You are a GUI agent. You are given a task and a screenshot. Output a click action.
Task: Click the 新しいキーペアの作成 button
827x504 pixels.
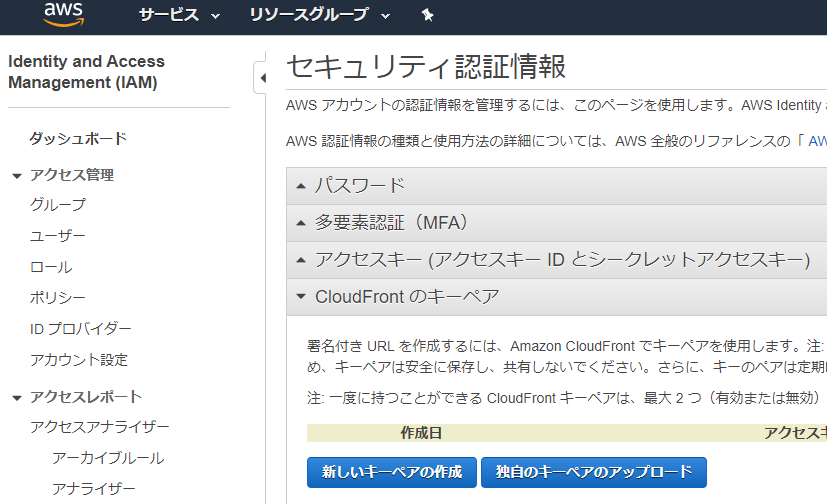click(392, 472)
